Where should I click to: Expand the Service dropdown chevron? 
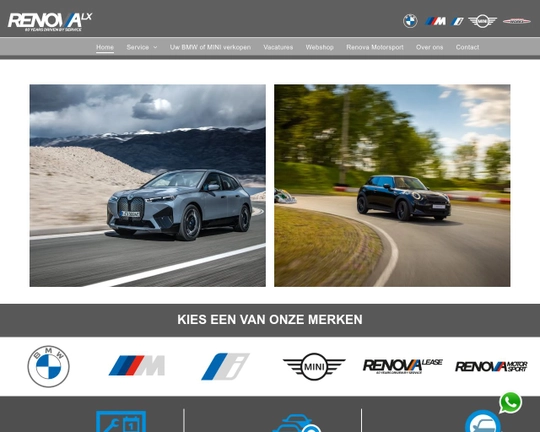point(155,47)
